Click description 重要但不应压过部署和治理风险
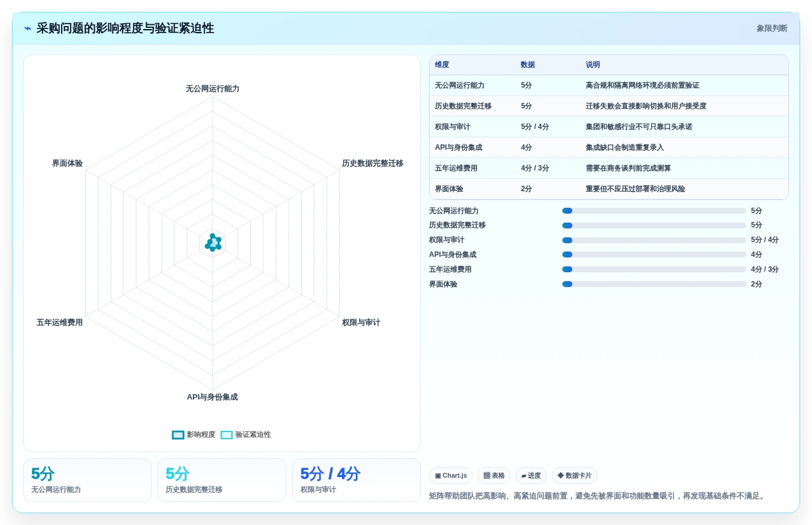The height and width of the screenshot is (525, 812). pos(636,189)
